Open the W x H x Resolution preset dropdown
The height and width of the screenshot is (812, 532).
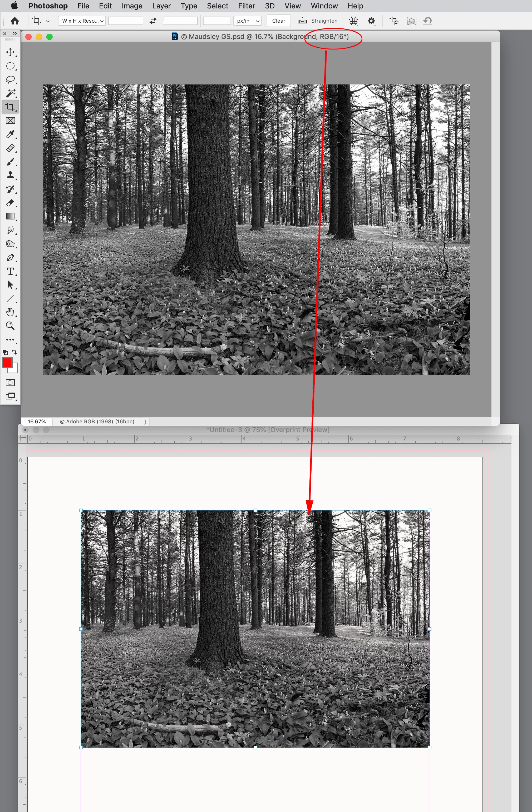pyautogui.click(x=82, y=21)
